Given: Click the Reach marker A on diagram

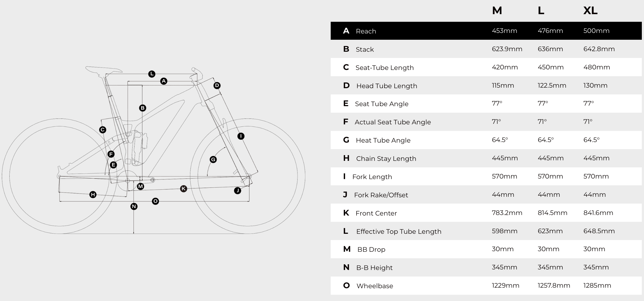Looking at the screenshot, I should [164, 81].
